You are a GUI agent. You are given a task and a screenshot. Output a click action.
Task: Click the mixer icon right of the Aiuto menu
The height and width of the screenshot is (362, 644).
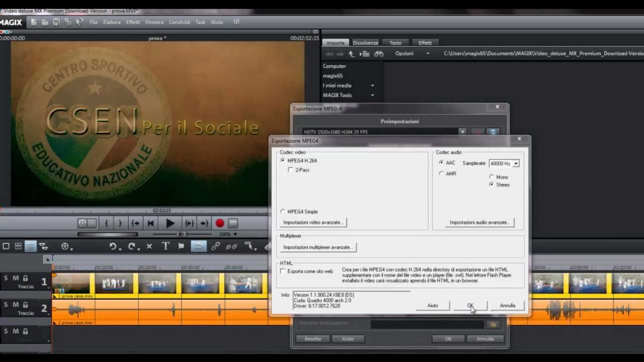click(236, 22)
